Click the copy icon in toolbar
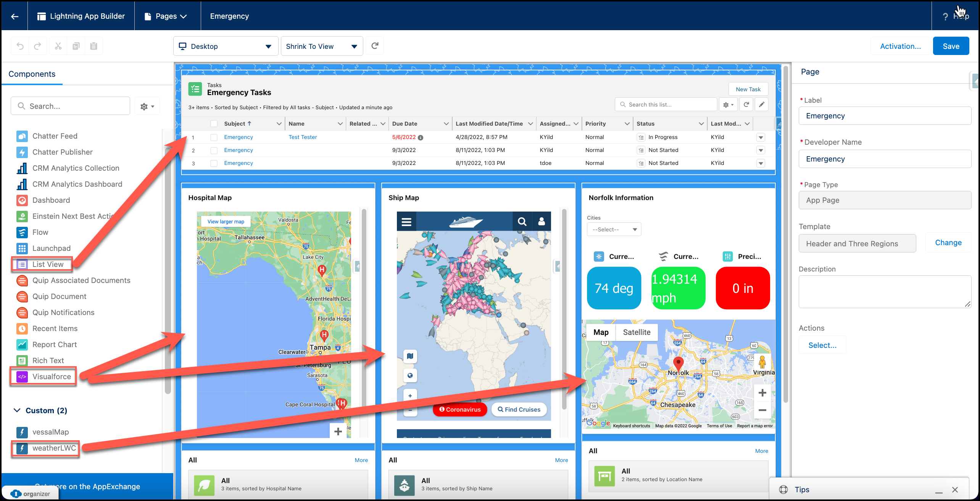 (76, 46)
